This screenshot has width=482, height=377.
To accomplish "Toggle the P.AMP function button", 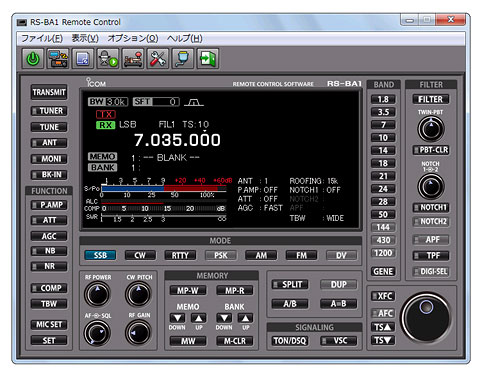I will 49,205.
